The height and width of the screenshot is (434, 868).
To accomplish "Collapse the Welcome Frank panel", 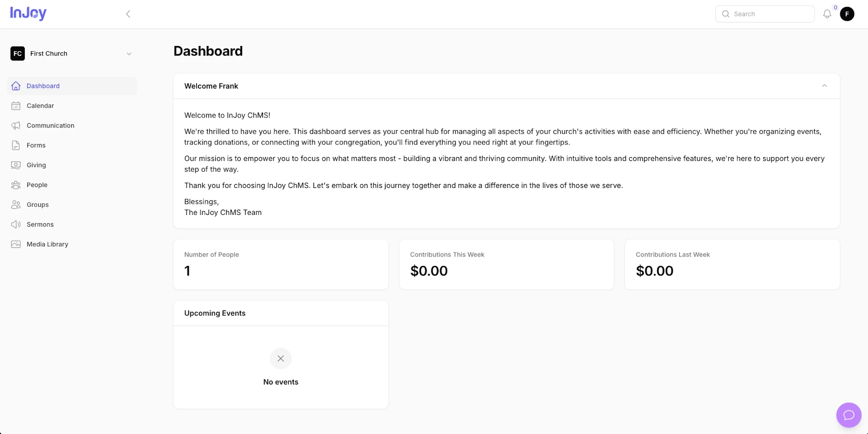I will pos(825,86).
